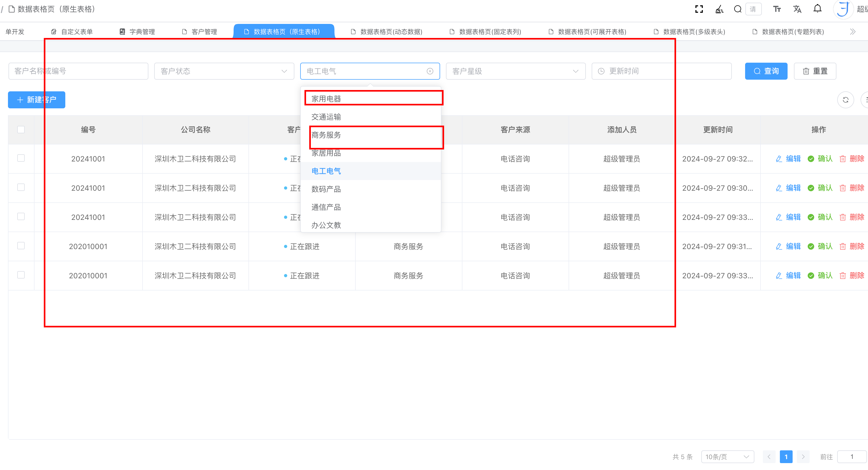Check the first row's checkbox
868x470 pixels.
coord(21,158)
